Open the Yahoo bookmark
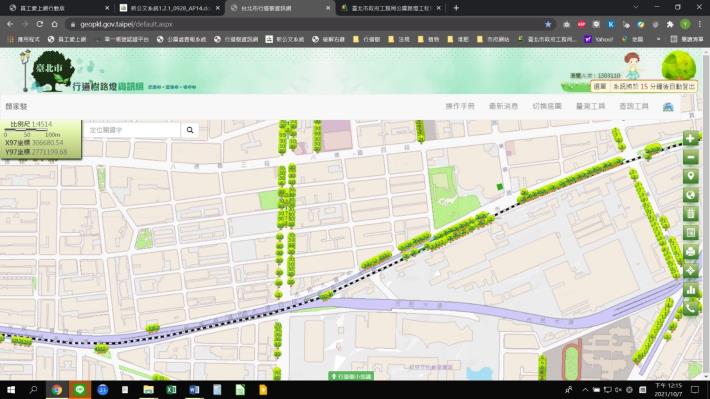 599,39
